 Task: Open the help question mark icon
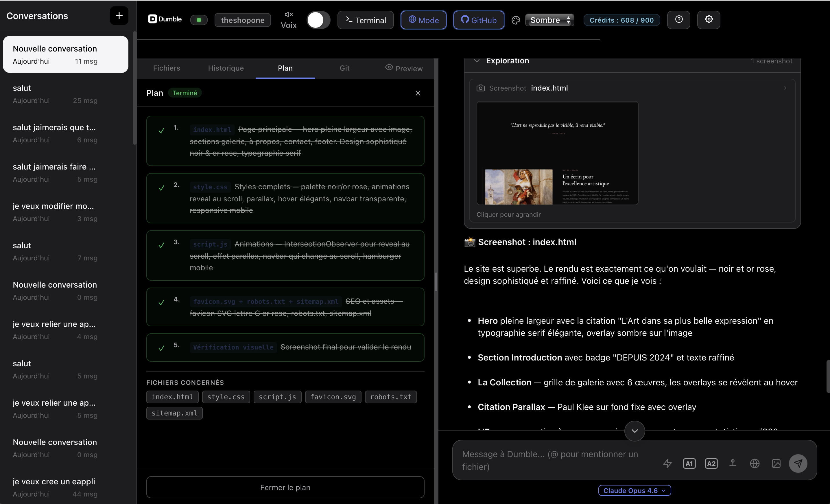click(x=678, y=20)
